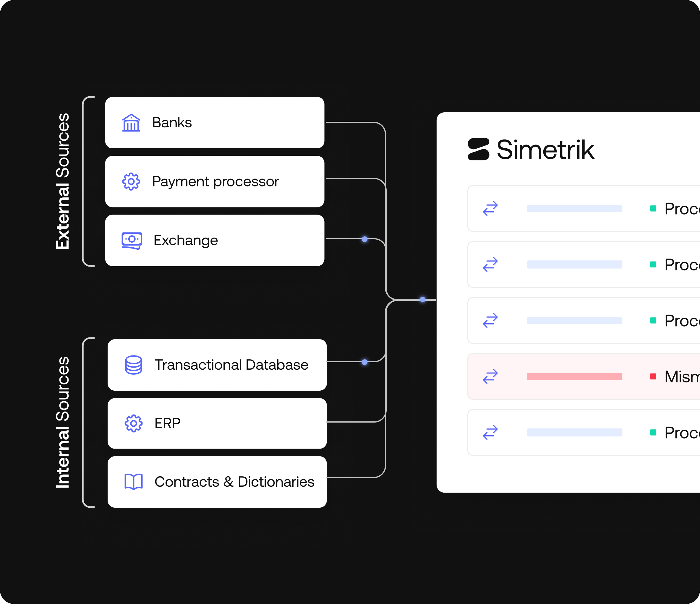Screen dimensions: 700x604
Task: Click the light blue bar in the topmost Processed row
Action: 575,208
